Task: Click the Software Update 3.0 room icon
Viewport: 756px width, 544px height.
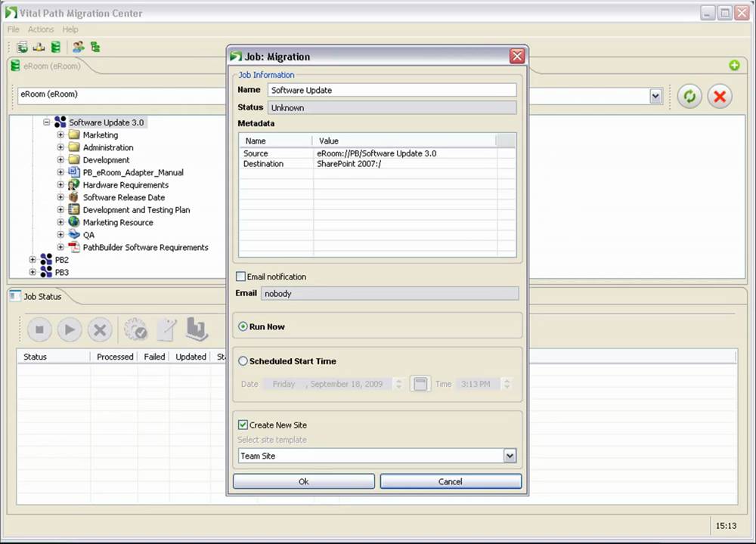Action: click(x=60, y=122)
